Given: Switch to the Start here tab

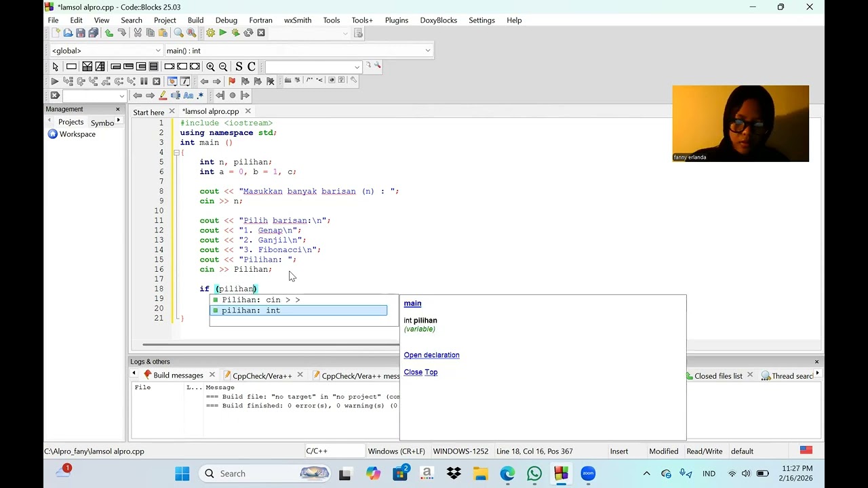Looking at the screenshot, I should (149, 112).
